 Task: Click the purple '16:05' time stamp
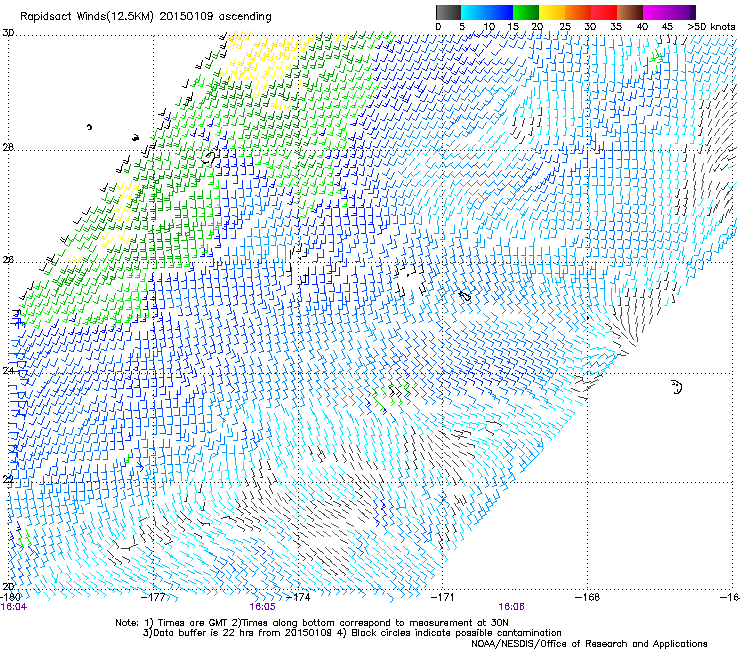pyautogui.click(x=262, y=607)
